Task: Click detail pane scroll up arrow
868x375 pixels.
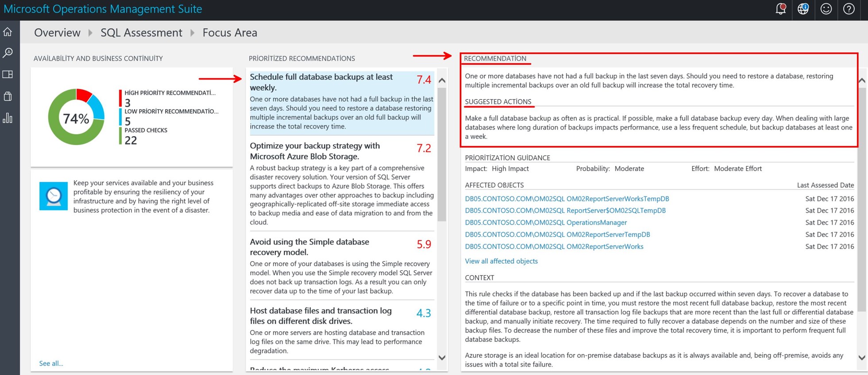Action: pos(862,80)
